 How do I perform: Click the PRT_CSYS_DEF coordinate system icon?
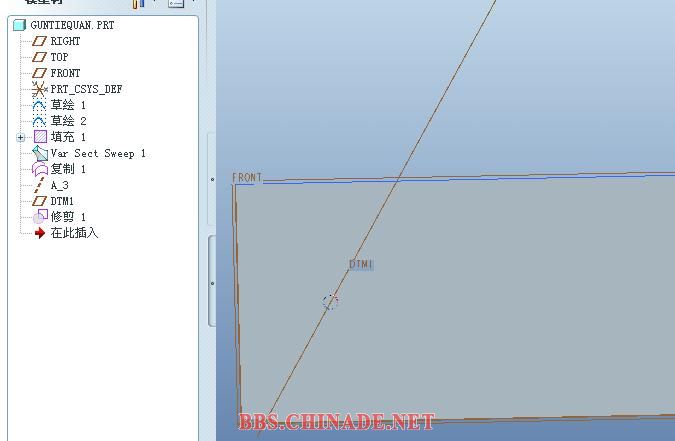(39, 89)
